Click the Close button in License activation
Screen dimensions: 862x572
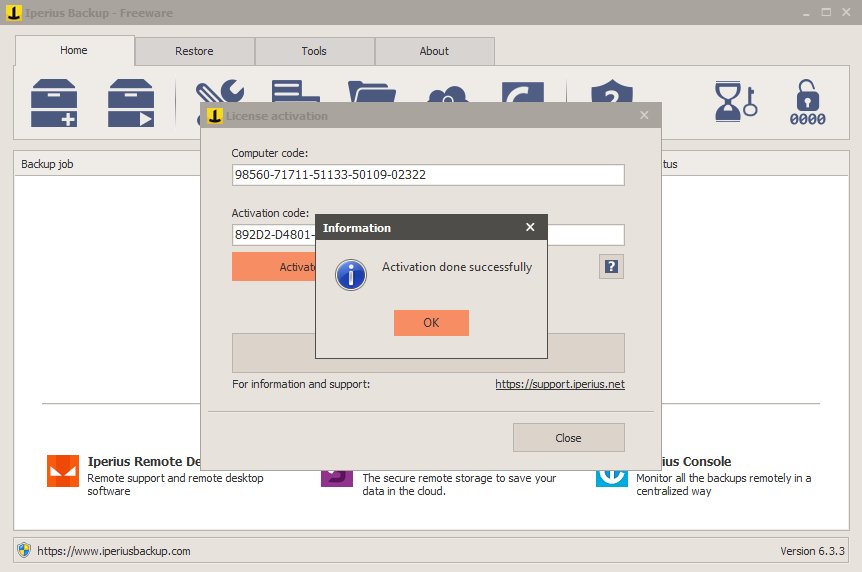coord(568,438)
